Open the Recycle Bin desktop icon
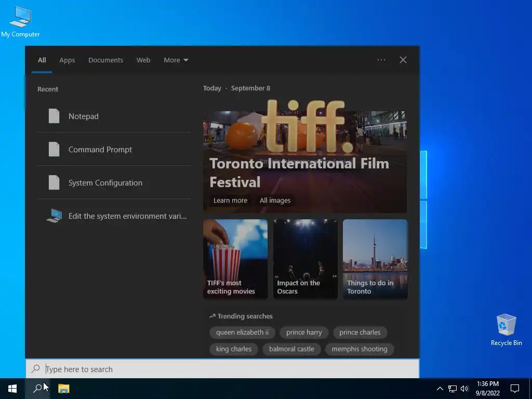This screenshot has width=532, height=399. click(x=506, y=329)
